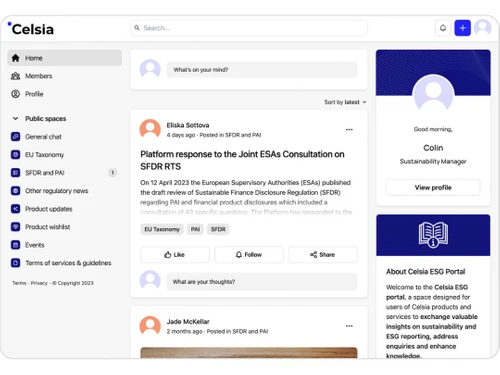500x375 pixels.
Task: Open options menu on Jade McKellar's post
Action: (349, 326)
